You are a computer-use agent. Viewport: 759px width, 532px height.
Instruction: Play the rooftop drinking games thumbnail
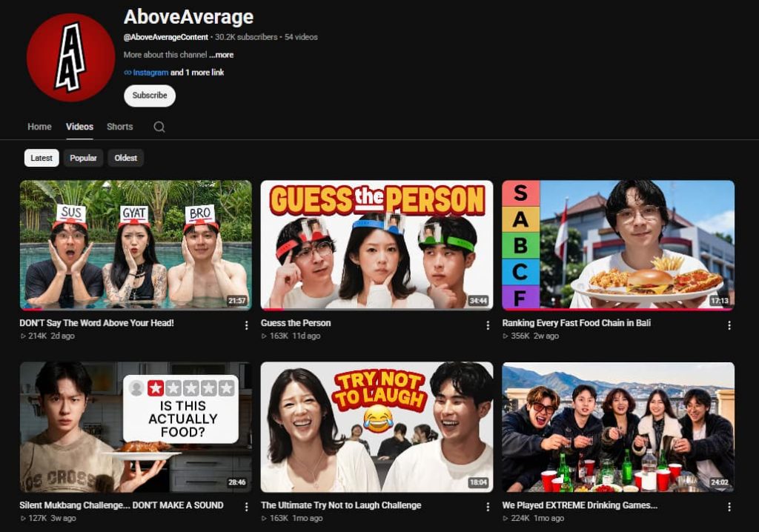click(x=618, y=427)
